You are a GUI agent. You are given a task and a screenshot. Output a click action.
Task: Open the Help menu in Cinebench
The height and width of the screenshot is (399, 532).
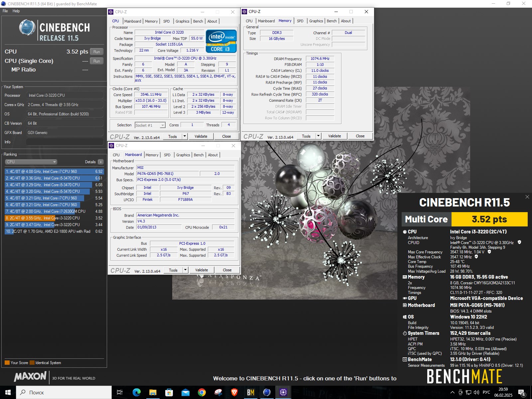tap(16, 11)
